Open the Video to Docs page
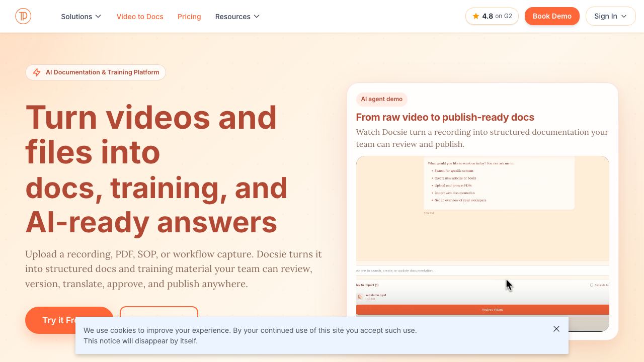Screen dimensions: 644x362 pos(140,17)
